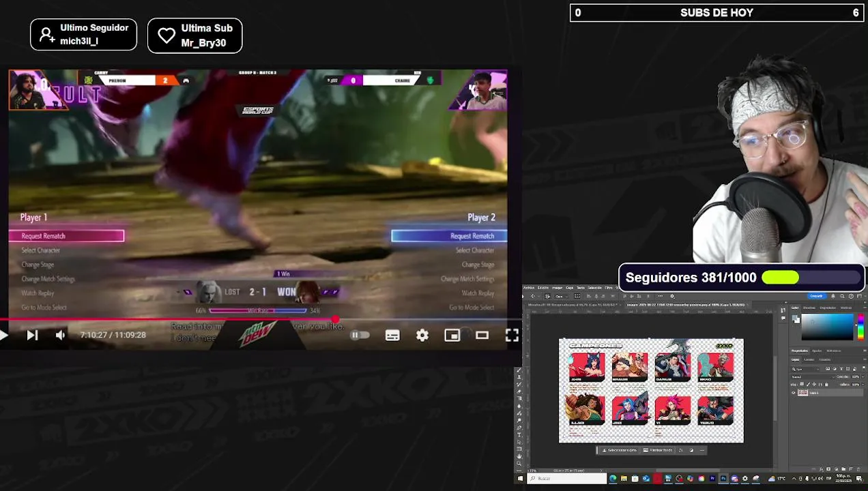Skip to next video in YouTube player
This screenshot has height=491, width=868.
[32, 335]
